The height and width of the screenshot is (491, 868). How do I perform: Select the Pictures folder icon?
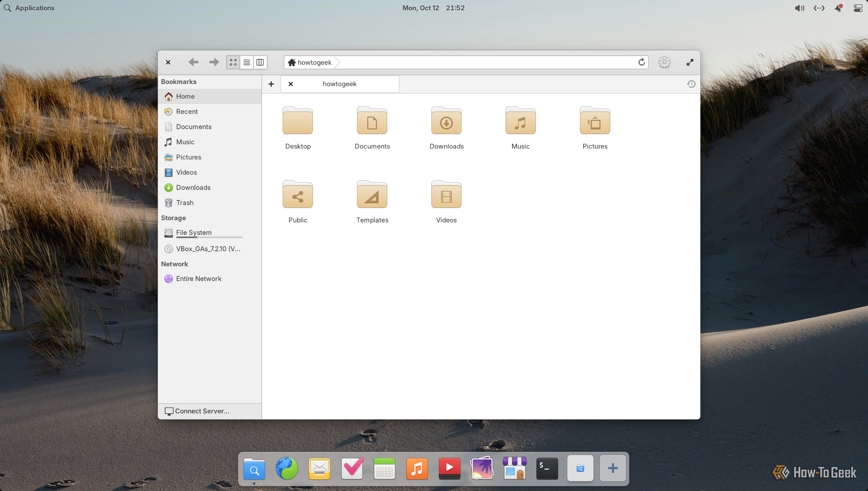595,121
